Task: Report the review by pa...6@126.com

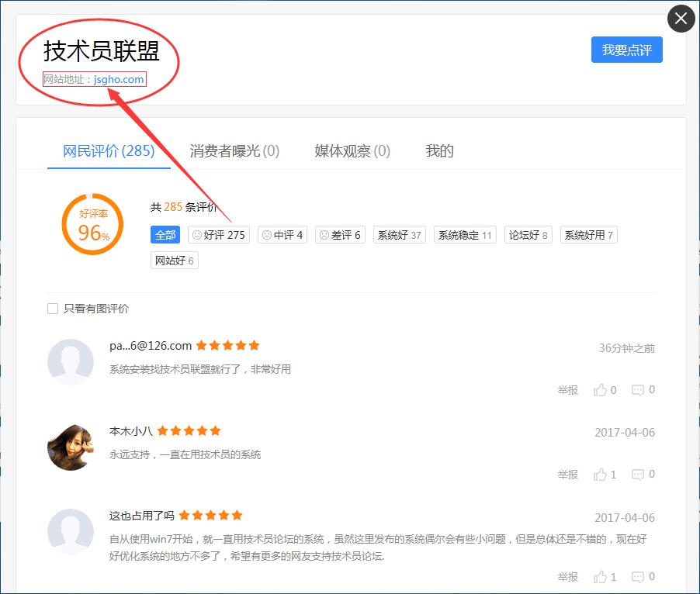Action: coord(567,390)
